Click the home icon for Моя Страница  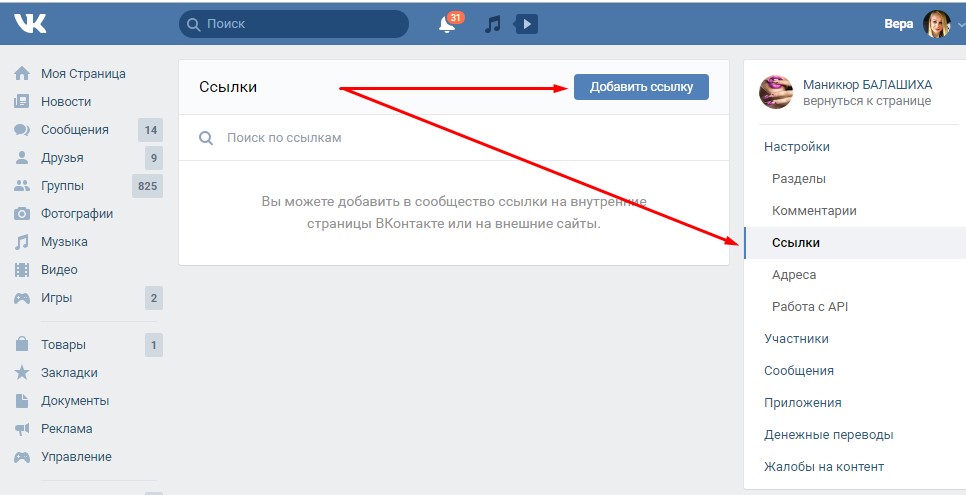[22, 73]
